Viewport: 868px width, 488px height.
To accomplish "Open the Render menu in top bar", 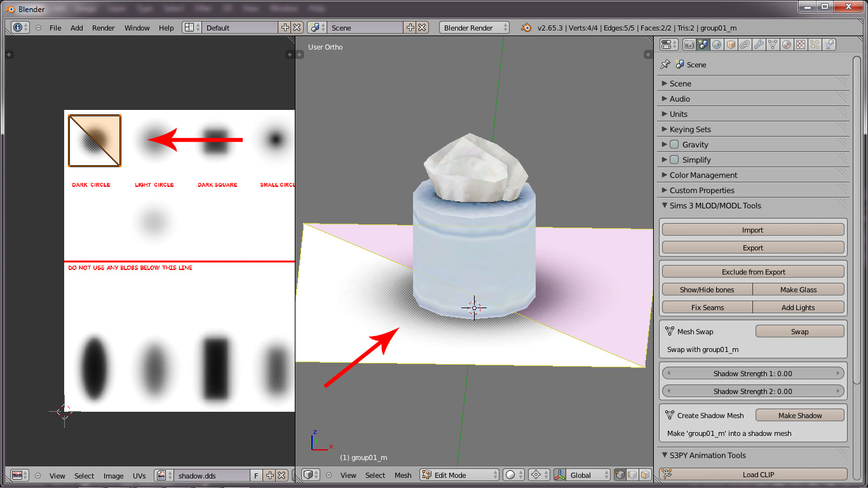I will (x=103, y=28).
